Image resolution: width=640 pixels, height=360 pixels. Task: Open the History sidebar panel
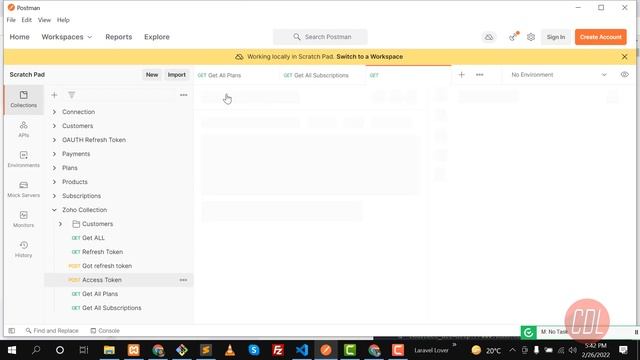pyautogui.click(x=23, y=249)
